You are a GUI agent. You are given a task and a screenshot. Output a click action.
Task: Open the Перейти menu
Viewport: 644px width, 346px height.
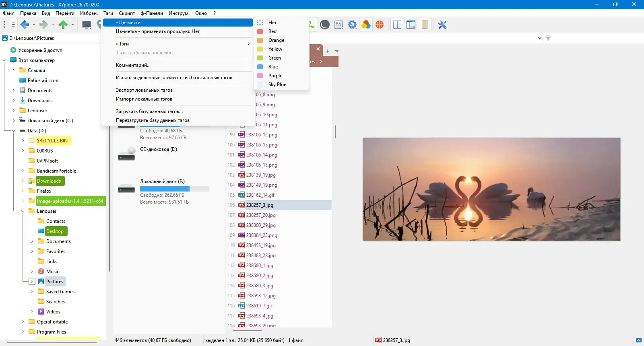[65, 13]
